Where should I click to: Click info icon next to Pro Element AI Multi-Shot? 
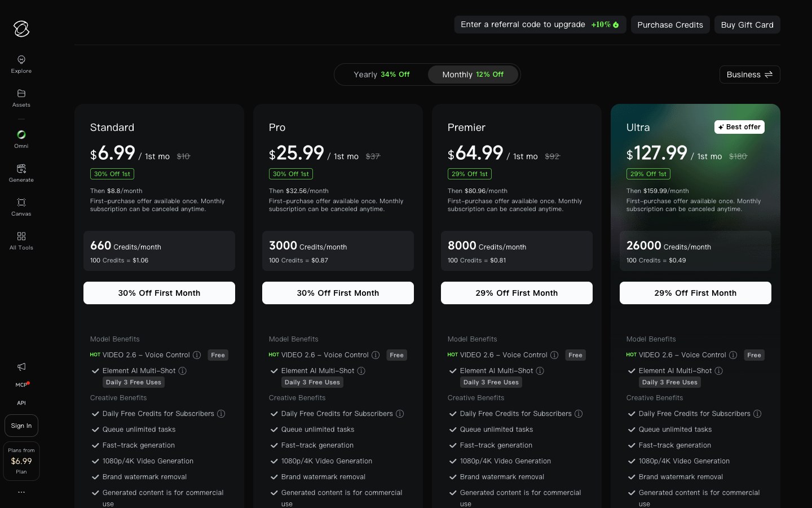pos(361,371)
